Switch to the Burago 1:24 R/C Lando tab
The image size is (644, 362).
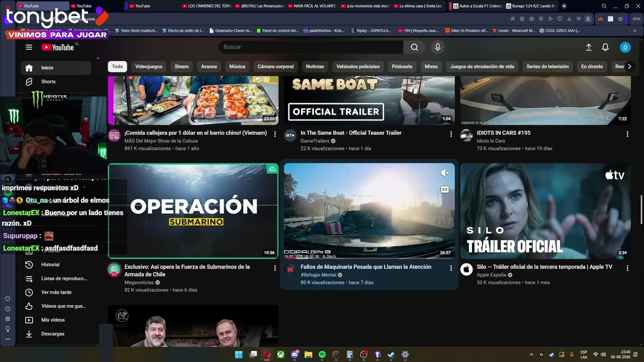[531, 6]
